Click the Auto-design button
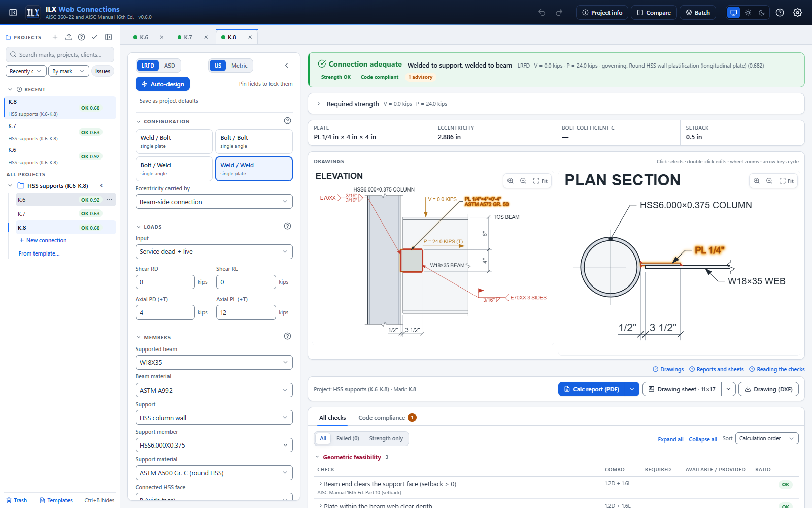 click(x=162, y=84)
